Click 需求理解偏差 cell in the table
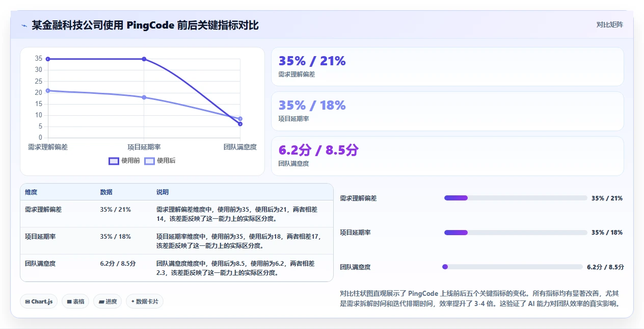 (x=43, y=210)
